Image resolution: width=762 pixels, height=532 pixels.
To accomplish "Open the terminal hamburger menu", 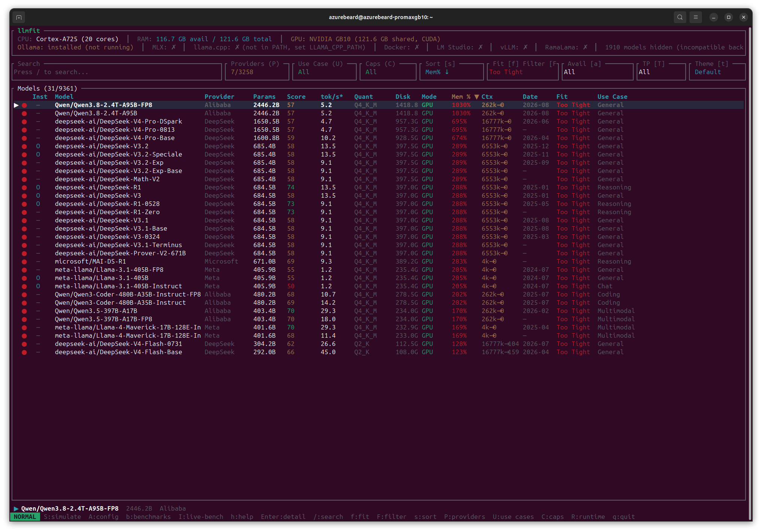I will point(696,17).
